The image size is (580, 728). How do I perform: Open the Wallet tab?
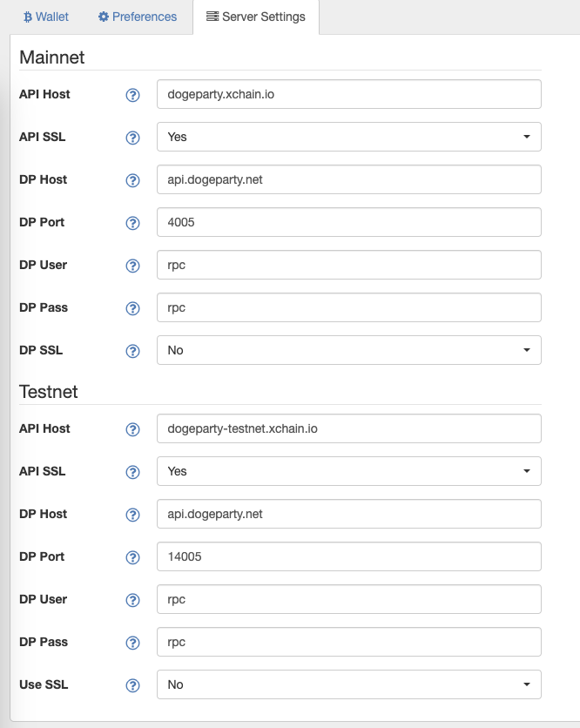click(46, 17)
